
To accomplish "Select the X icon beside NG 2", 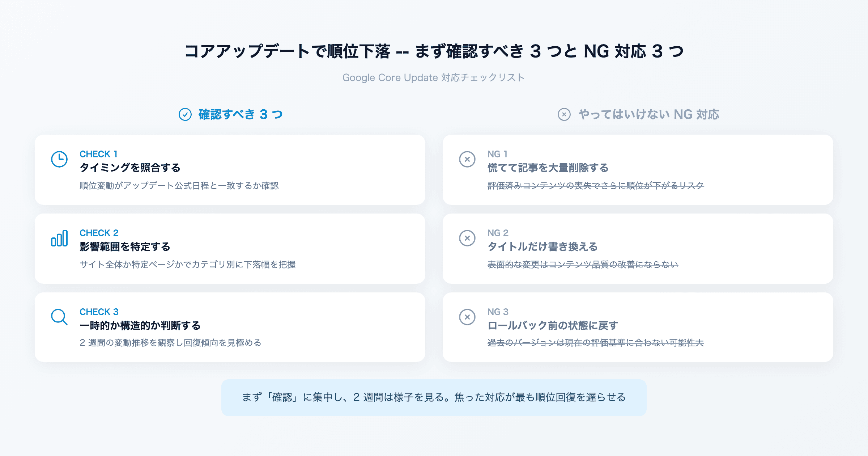I will tap(468, 238).
